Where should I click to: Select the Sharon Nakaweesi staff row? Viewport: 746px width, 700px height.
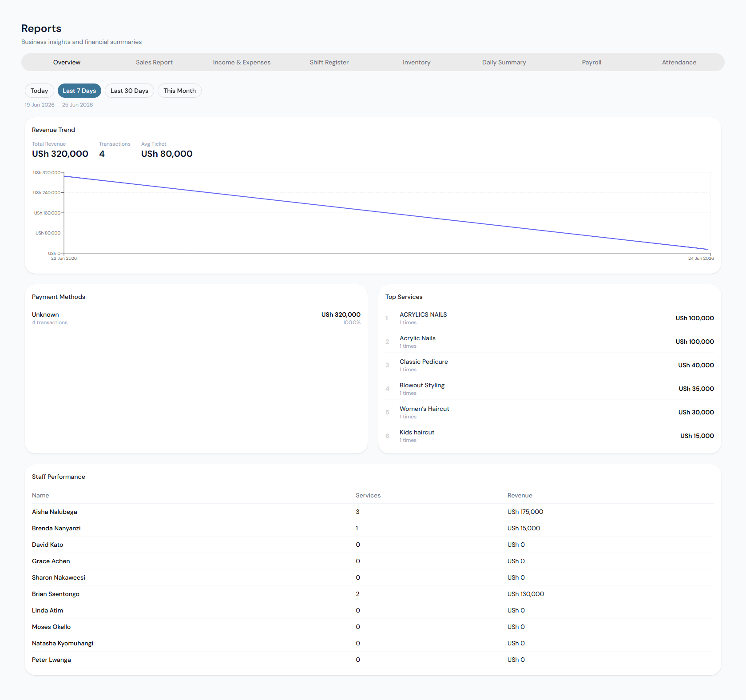[373, 577]
